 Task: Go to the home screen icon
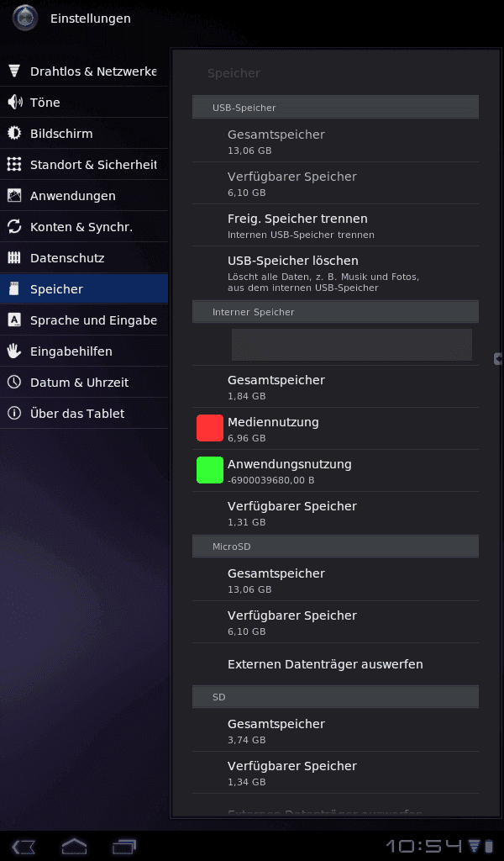coord(74,846)
